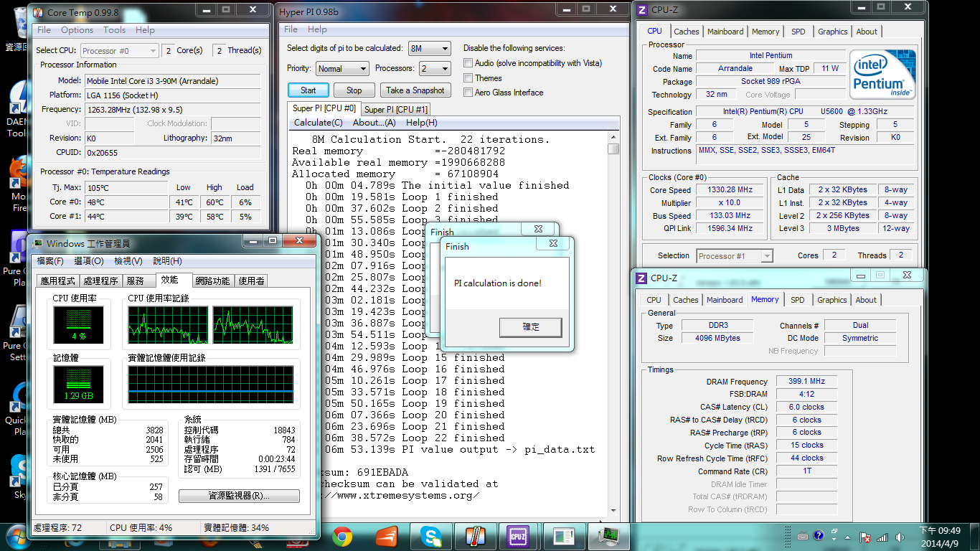This screenshot has height=551, width=980.
Task: Open Graphics tab in Memory CPU-Z window
Action: click(x=832, y=300)
